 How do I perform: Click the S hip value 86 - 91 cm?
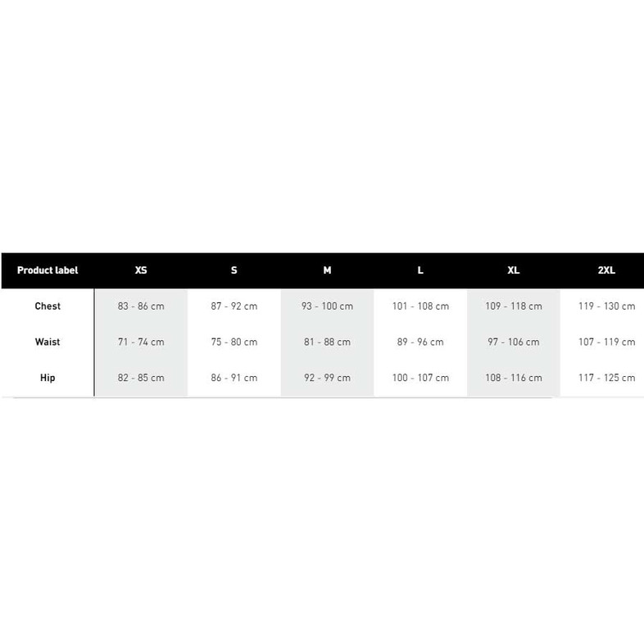(x=234, y=378)
